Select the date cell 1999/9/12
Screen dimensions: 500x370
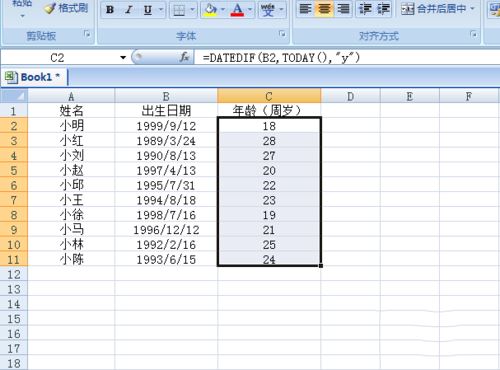166,126
